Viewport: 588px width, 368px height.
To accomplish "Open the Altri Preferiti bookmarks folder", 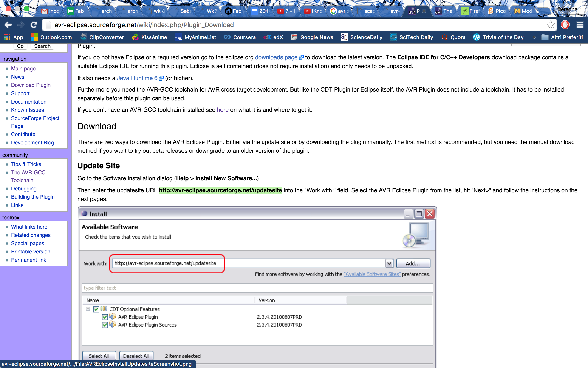I will (562, 37).
